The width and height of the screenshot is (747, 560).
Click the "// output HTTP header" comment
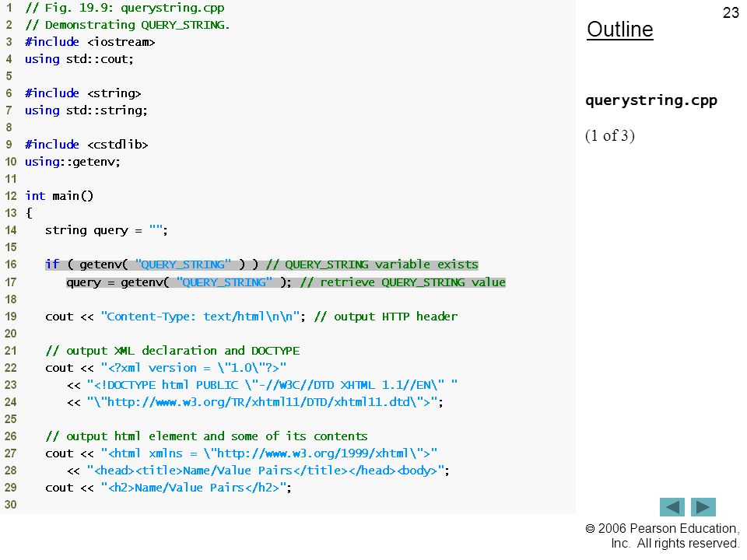[x=386, y=317]
